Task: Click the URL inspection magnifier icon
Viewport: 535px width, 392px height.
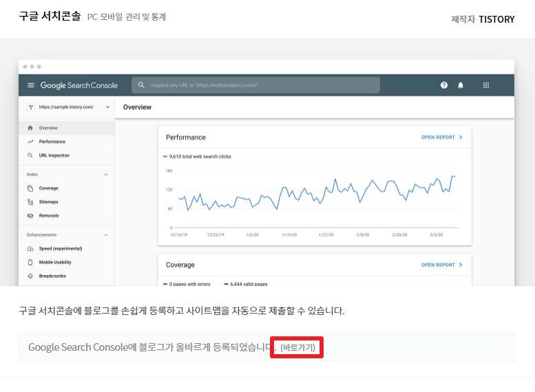Action: pyautogui.click(x=30, y=155)
